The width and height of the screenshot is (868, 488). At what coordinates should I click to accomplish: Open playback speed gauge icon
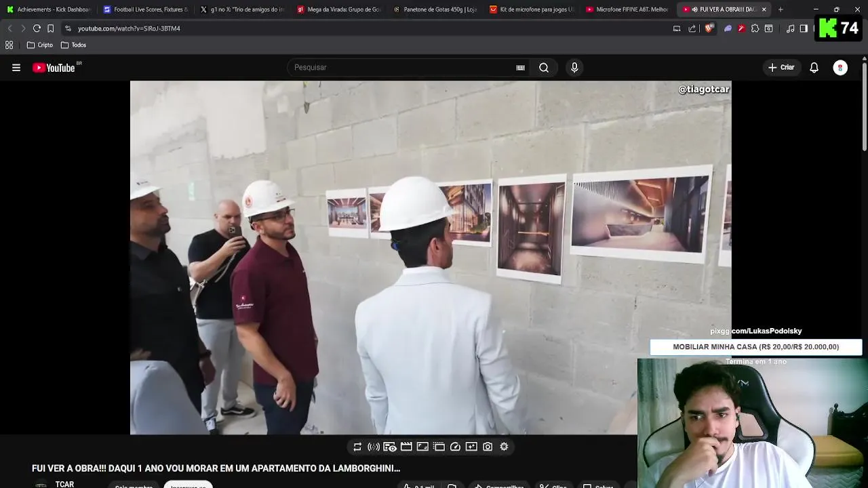pos(455,447)
